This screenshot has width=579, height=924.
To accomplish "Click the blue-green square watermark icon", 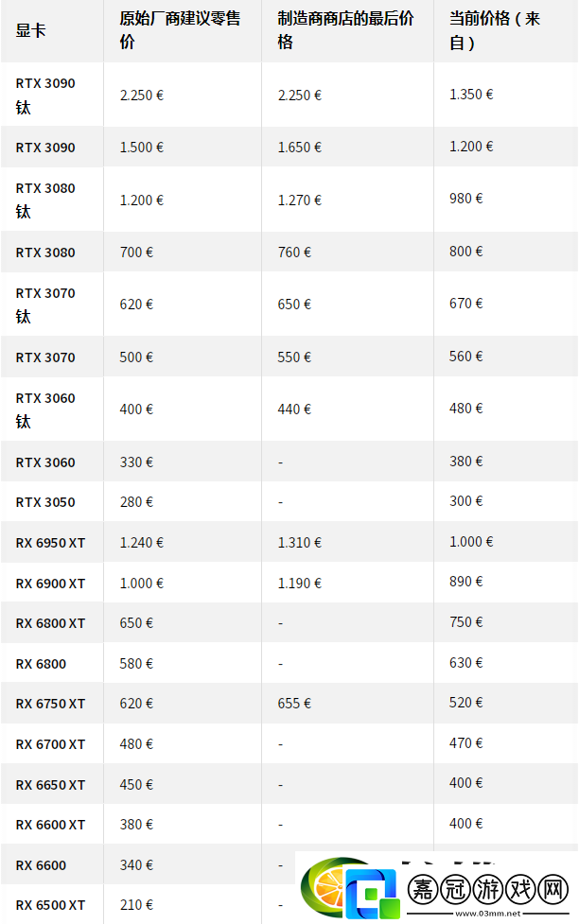I will [x=372, y=895].
